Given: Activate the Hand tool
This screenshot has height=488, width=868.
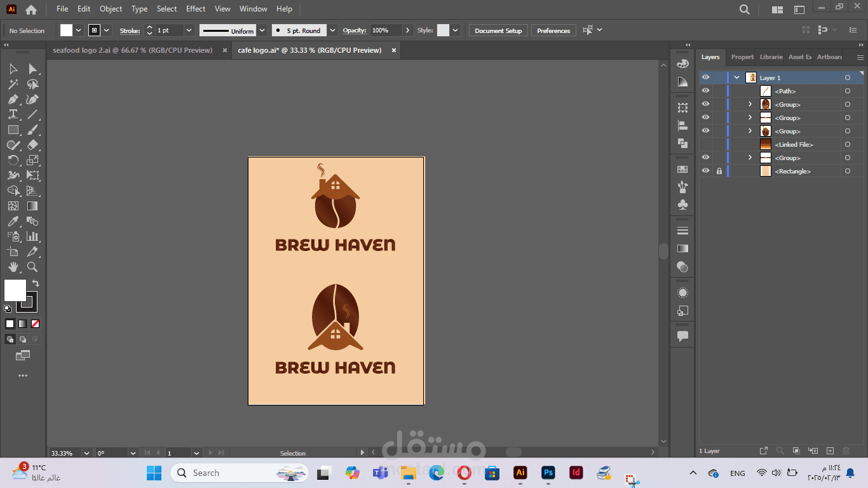Looking at the screenshot, I should click(13, 267).
